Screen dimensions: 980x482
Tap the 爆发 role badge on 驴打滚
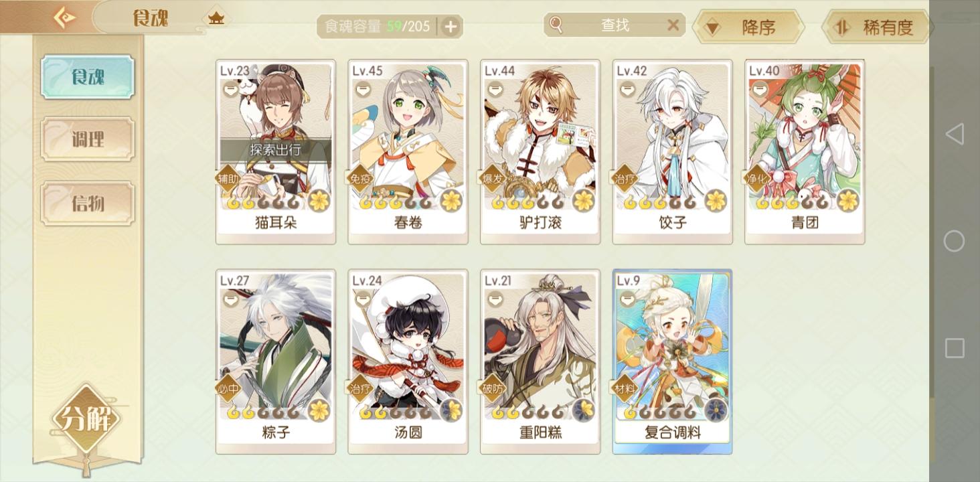pyautogui.click(x=493, y=178)
